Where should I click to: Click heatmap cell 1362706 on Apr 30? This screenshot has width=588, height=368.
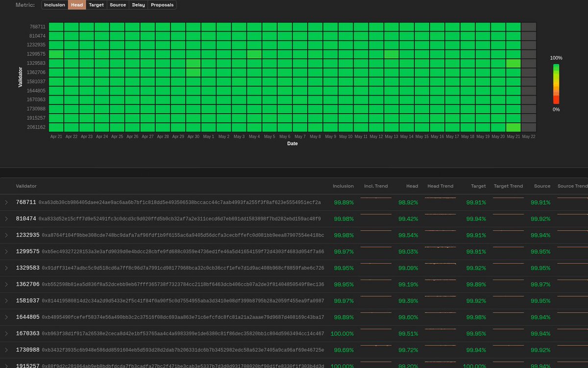194,73
